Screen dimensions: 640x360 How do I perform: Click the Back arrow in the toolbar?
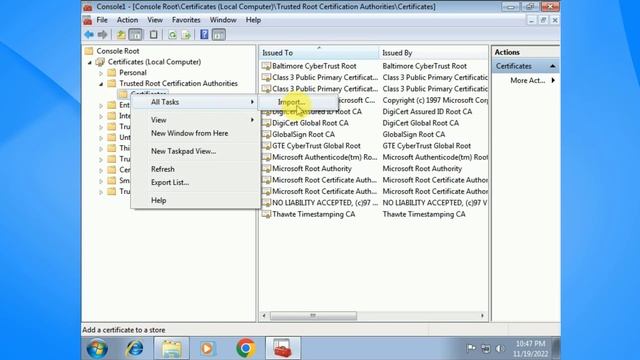tap(89, 35)
